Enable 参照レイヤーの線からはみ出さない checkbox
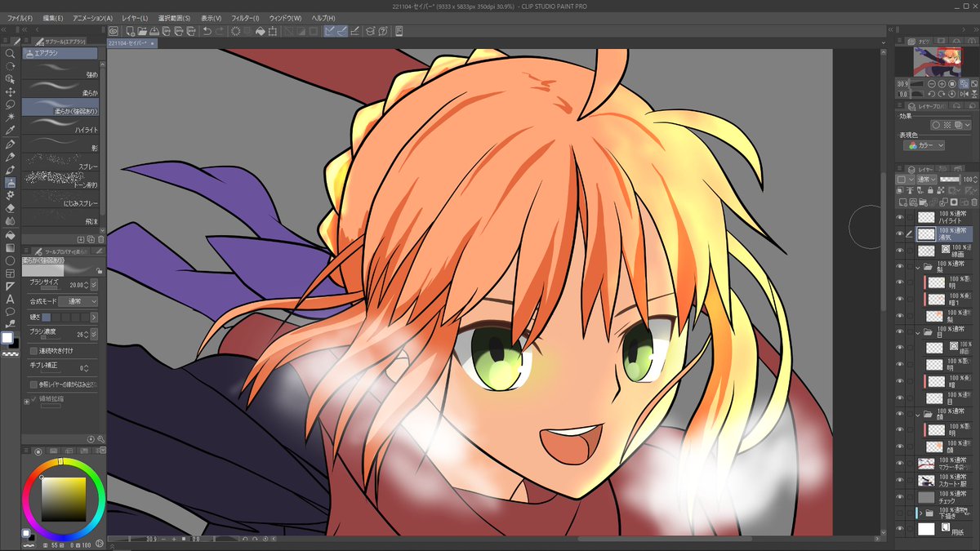Screen dimensions: 980x551 [x=33, y=384]
